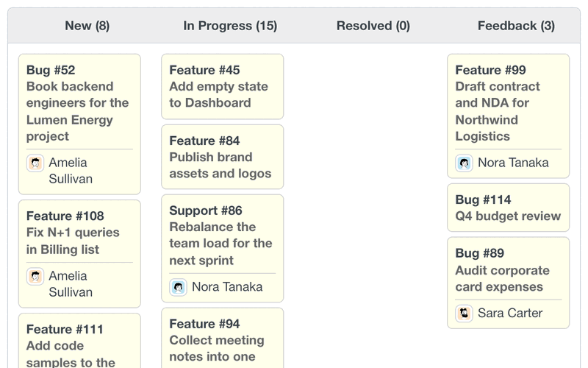Click Amelia Sullivan's avatar on Feature #108
This screenshot has height=368, width=588.
click(35, 277)
